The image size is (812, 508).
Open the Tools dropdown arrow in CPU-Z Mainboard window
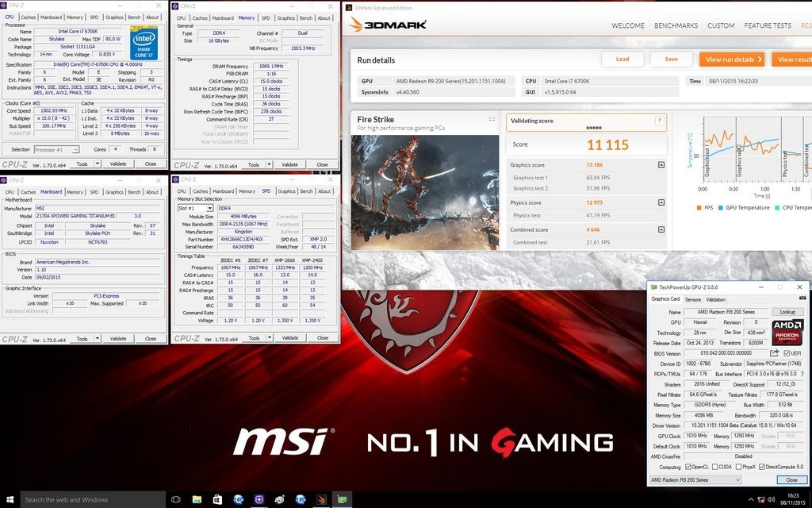[98, 338]
